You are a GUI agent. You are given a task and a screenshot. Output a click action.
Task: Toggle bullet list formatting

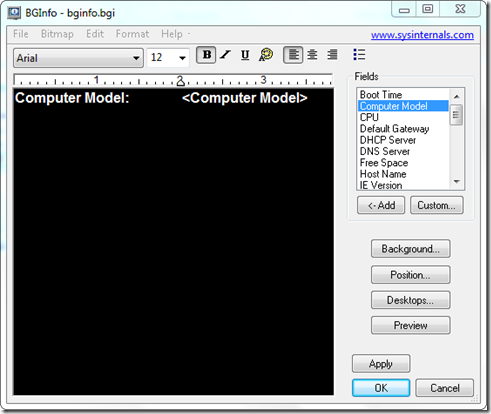click(x=359, y=55)
